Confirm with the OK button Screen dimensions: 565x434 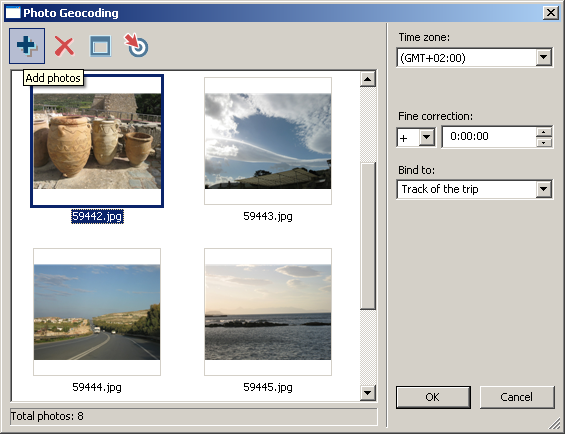pos(433,397)
